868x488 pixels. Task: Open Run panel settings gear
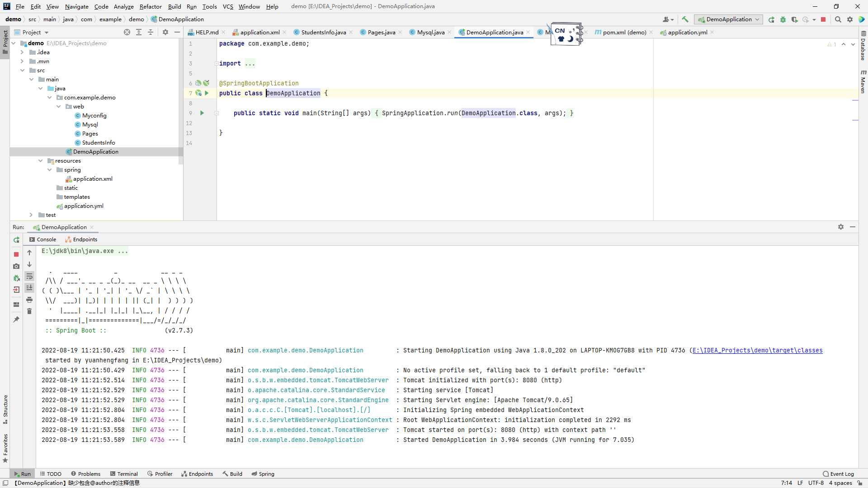tap(841, 227)
